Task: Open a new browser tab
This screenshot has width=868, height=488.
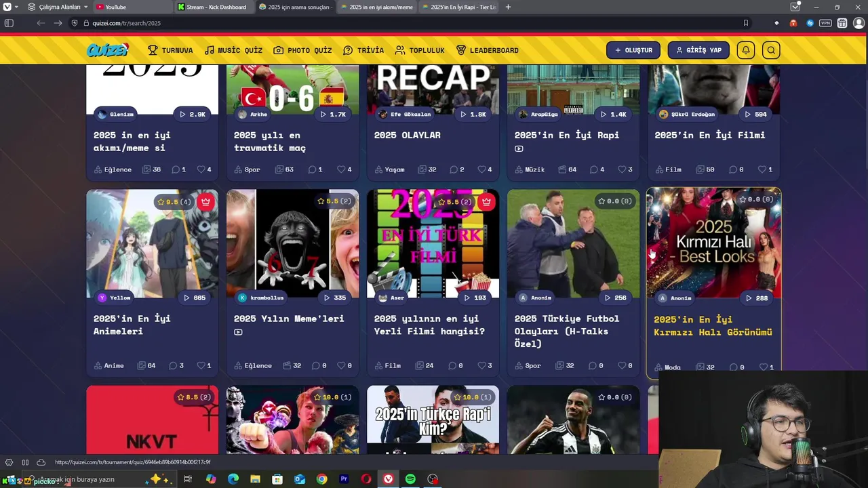Action: [x=508, y=7]
